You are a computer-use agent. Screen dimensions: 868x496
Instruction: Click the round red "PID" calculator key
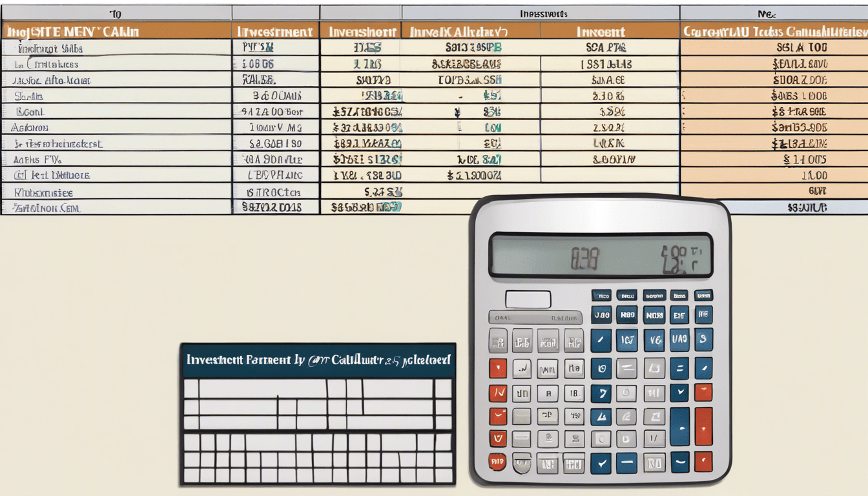[497, 462]
